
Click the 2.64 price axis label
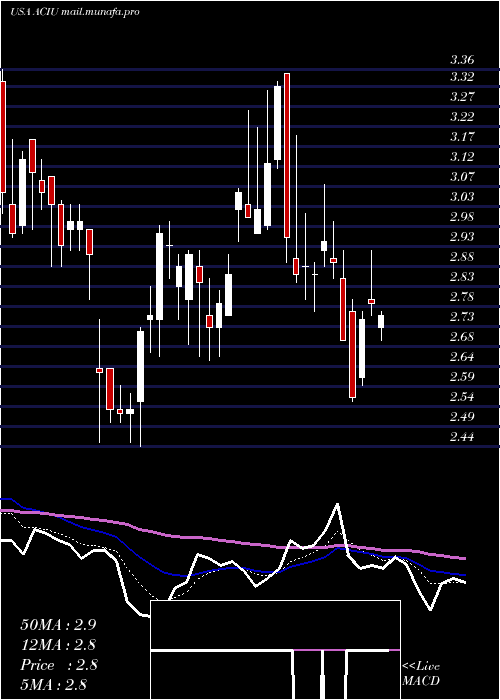click(x=462, y=357)
